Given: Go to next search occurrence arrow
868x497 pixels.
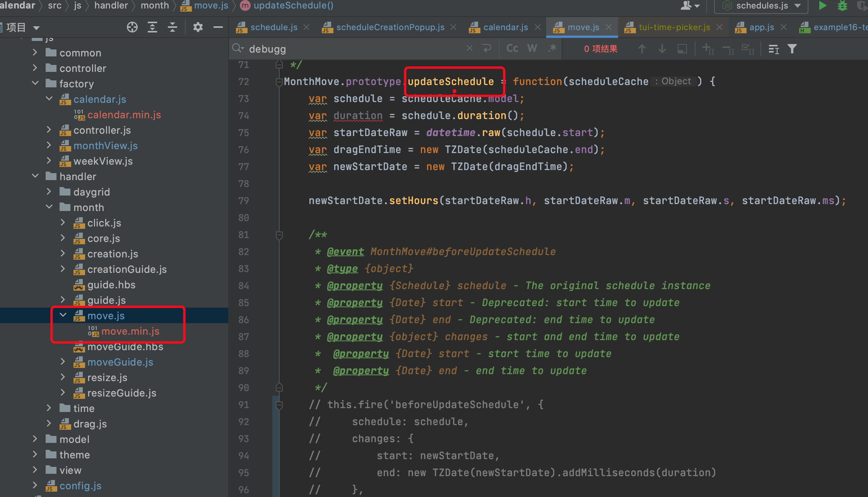Looking at the screenshot, I should click(662, 49).
